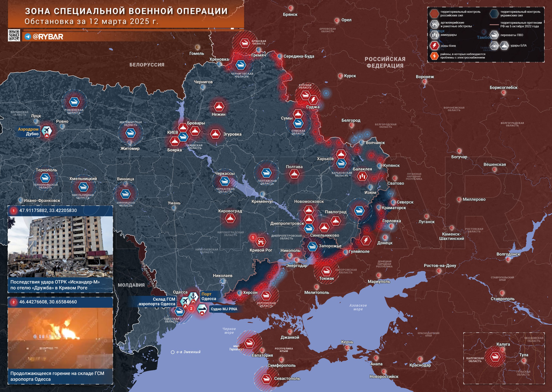Click the drone strike icon at Нежин
552x392 pixels.
point(219,106)
